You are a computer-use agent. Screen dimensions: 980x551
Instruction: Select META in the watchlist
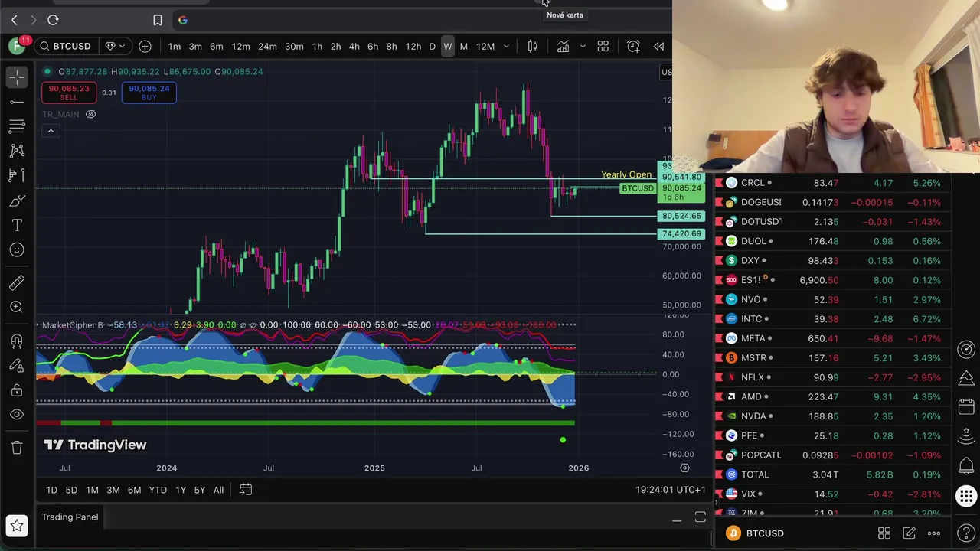(x=833, y=338)
